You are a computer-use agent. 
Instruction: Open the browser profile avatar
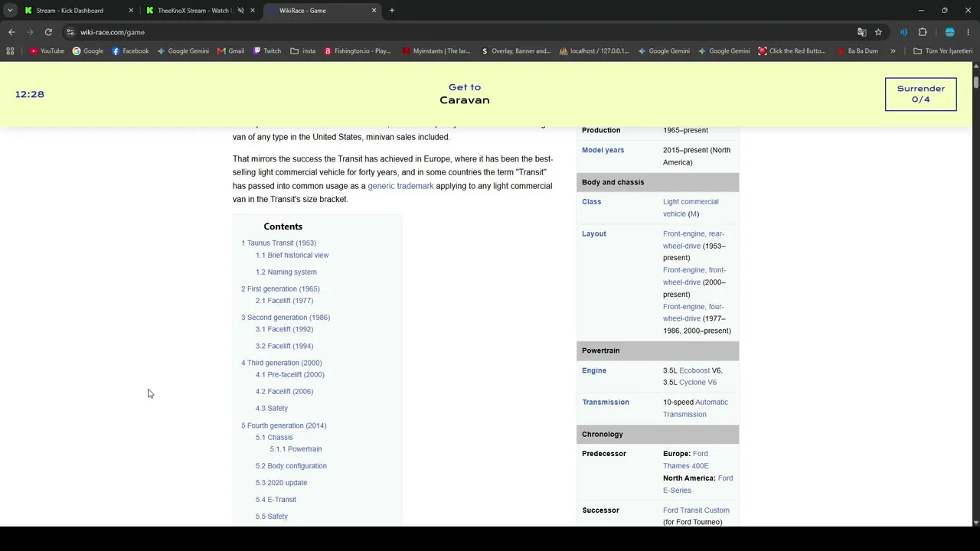[950, 32]
